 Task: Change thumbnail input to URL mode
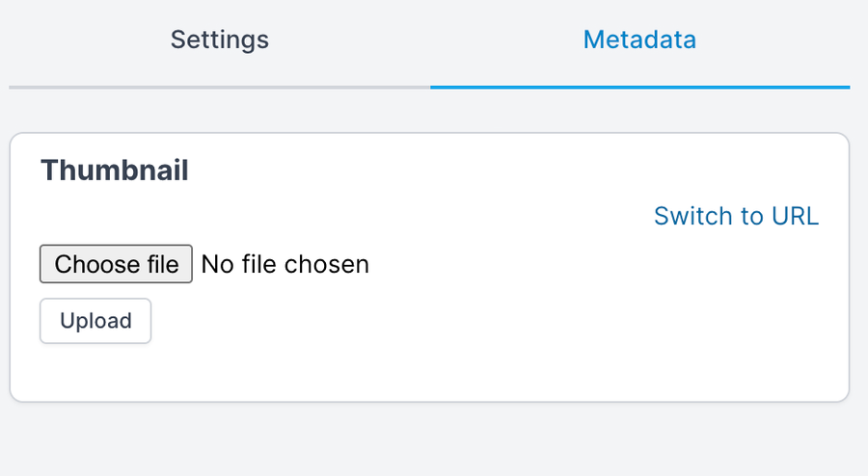736,216
